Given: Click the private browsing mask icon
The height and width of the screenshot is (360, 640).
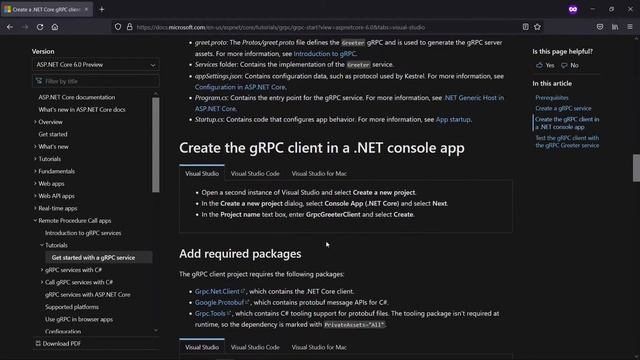Looking at the screenshot, I should (x=573, y=9).
